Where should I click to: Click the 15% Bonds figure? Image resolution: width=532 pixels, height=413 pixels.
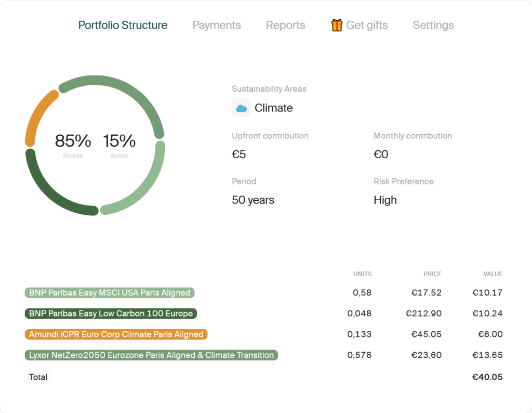[119, 145]
